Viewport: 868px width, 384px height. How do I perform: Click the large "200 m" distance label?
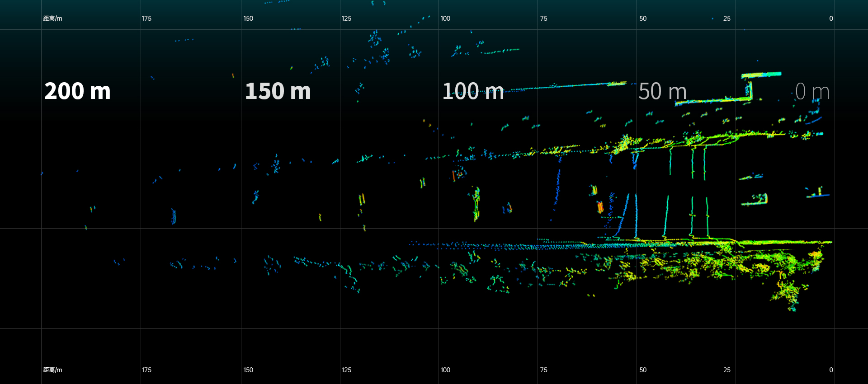[x=77, y=91]
